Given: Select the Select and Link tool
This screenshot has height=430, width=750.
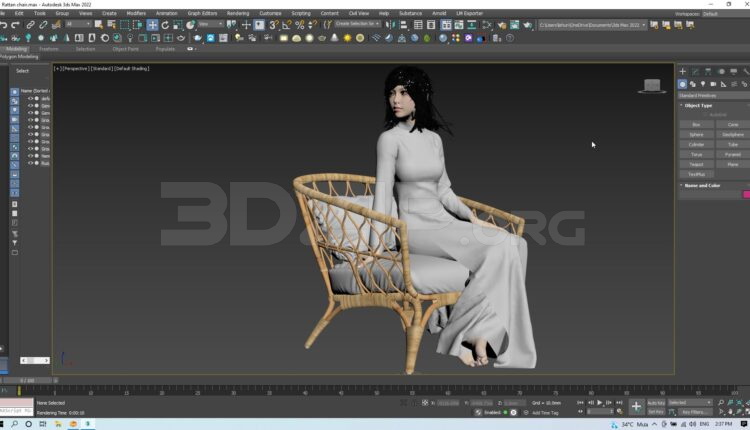Looking at the screenshot, I should (x=31, y=25).
